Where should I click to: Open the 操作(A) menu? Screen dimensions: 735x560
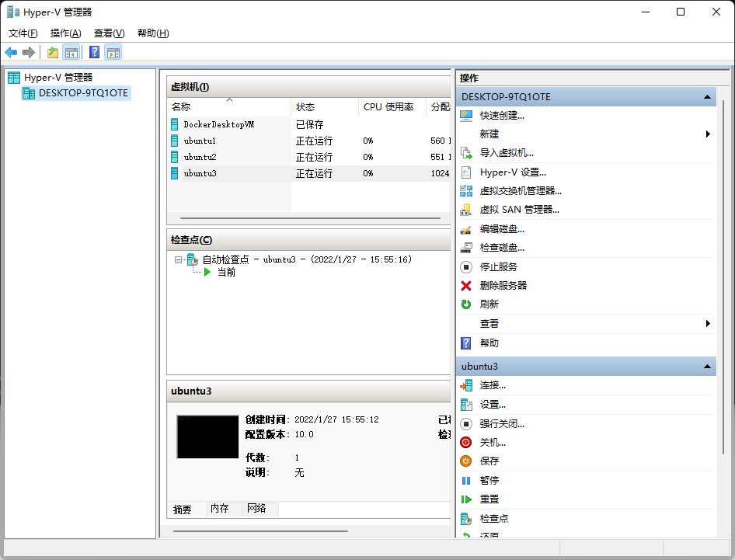click(x=65, y=33)
